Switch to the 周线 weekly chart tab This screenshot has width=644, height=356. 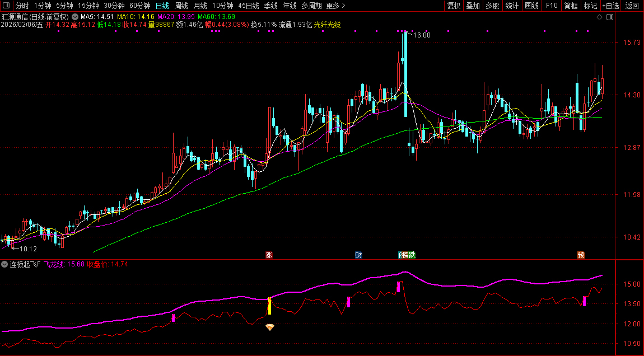coord(181,6)
